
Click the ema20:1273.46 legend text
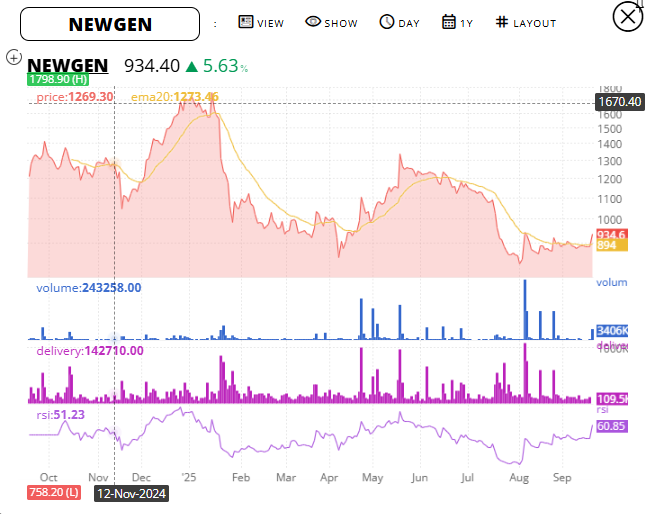click(x=175, y=97)
